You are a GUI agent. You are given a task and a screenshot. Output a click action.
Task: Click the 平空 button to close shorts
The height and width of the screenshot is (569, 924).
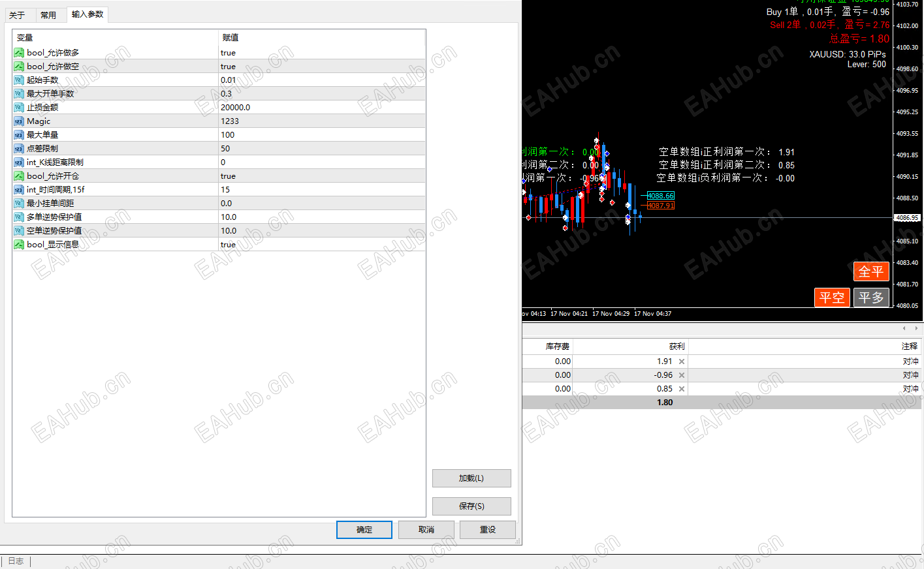pos(832,297)
